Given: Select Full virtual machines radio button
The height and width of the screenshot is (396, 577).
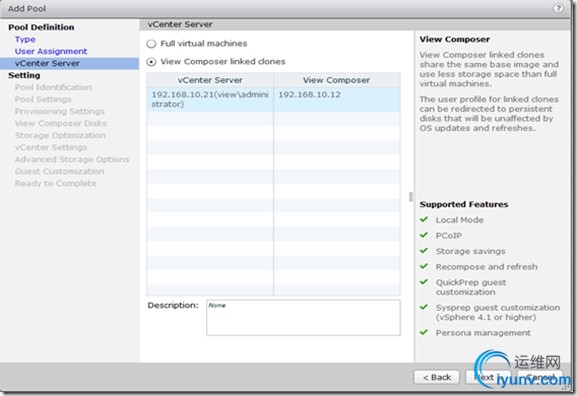Looking at the screenshot, I should [151, 44].
